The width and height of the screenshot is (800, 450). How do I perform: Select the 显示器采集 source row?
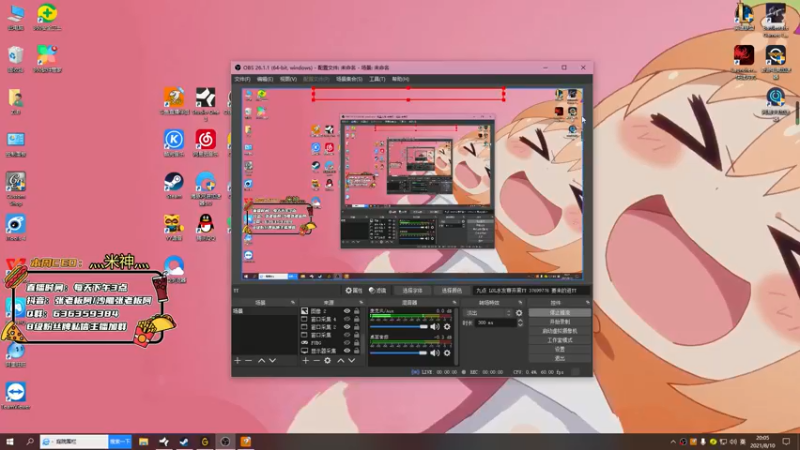click(x=330, y=351)
